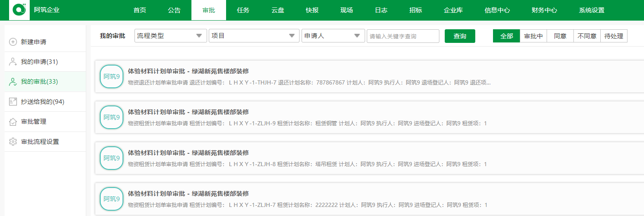Go to the 现场 tab

[347, 10]
